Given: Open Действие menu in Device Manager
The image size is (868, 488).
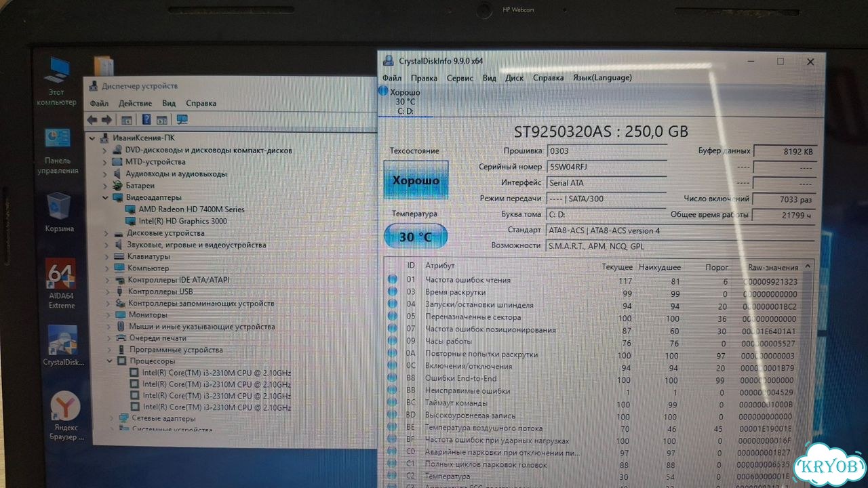Looking at the screenshot, I should [135, 104].
